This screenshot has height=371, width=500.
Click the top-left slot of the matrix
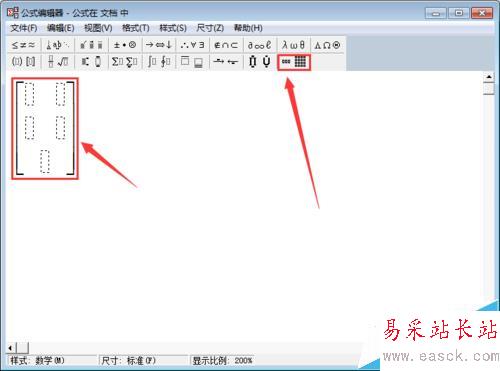(29, 94)
